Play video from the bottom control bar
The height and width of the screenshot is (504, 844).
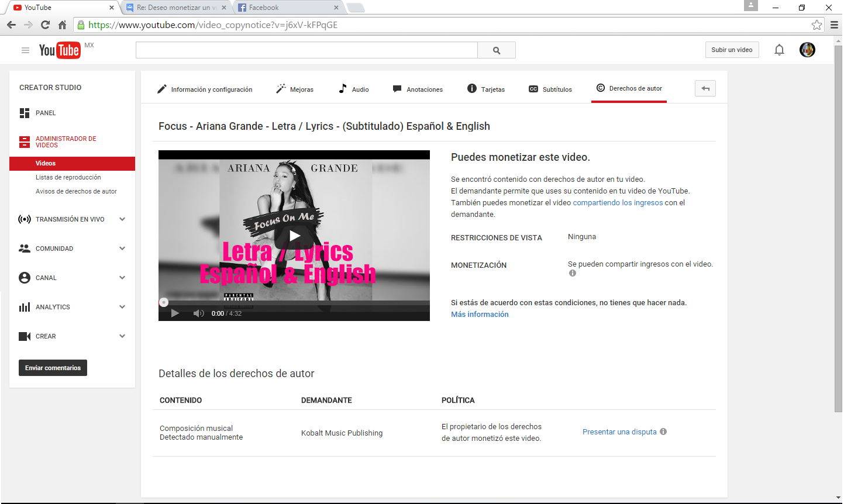(x=174, y=313)
